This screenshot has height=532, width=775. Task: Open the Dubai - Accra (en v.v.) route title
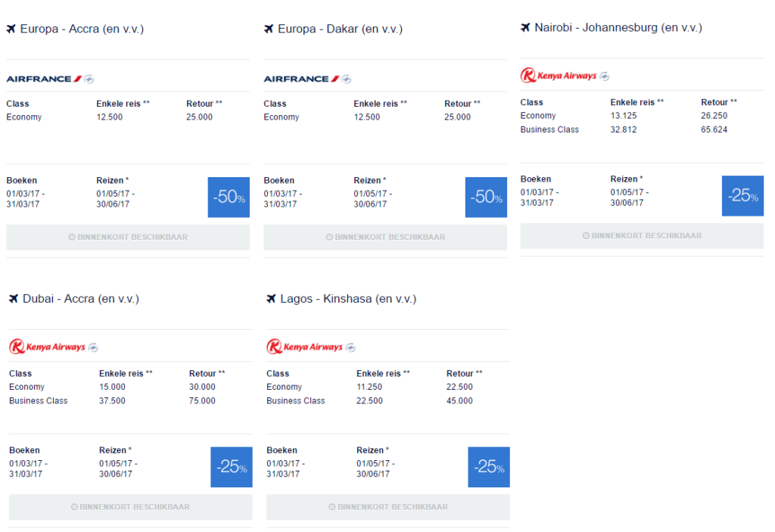81,299
